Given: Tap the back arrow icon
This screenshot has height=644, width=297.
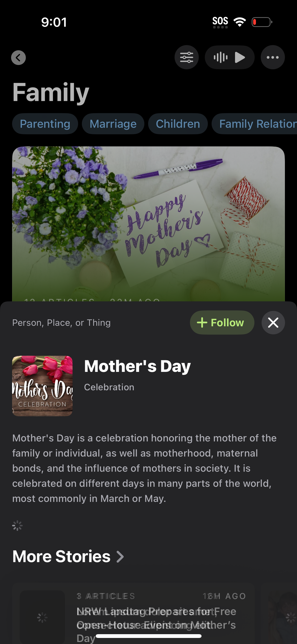Looking at the screenshot, I should point(18,58).
